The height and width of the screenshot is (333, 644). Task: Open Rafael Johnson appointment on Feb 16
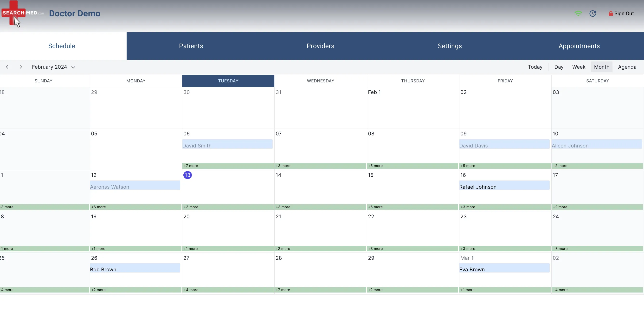(x=504, y=185)
